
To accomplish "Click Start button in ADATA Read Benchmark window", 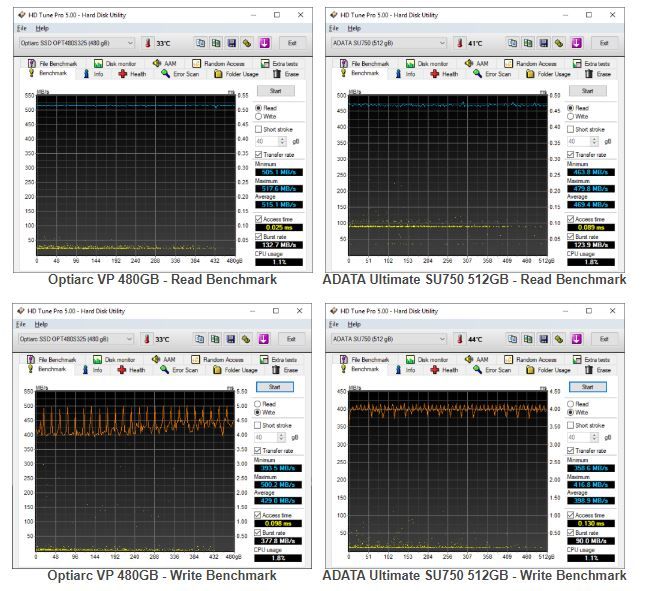I will (x=588, y=91).
